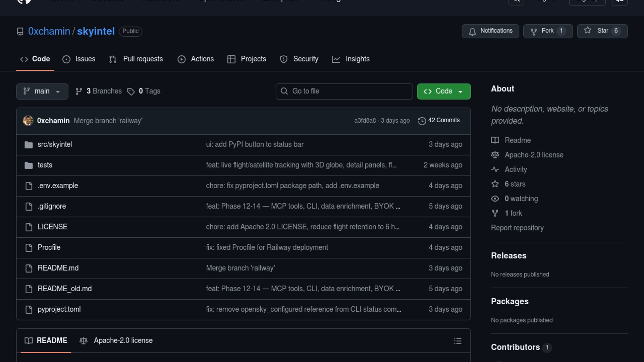The image size is (644, 362).
Task: Click the src/skyintel folder icon
Action: coord(29,145)
